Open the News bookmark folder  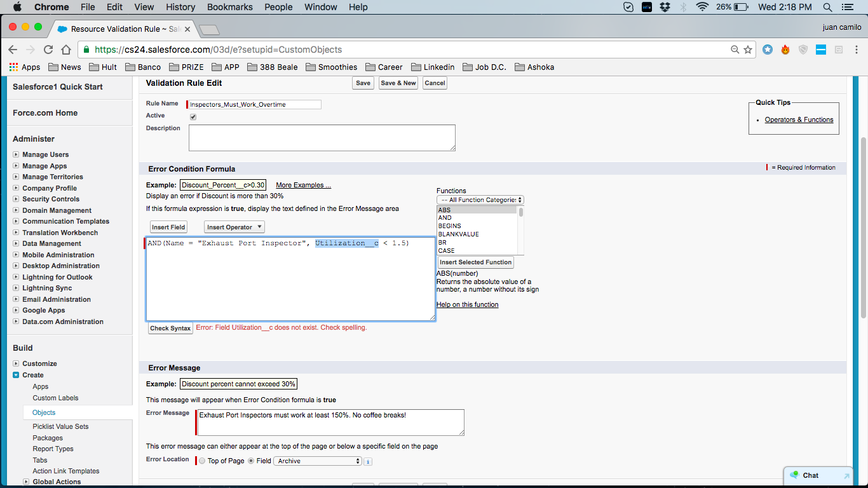click(x=65, y=67)
